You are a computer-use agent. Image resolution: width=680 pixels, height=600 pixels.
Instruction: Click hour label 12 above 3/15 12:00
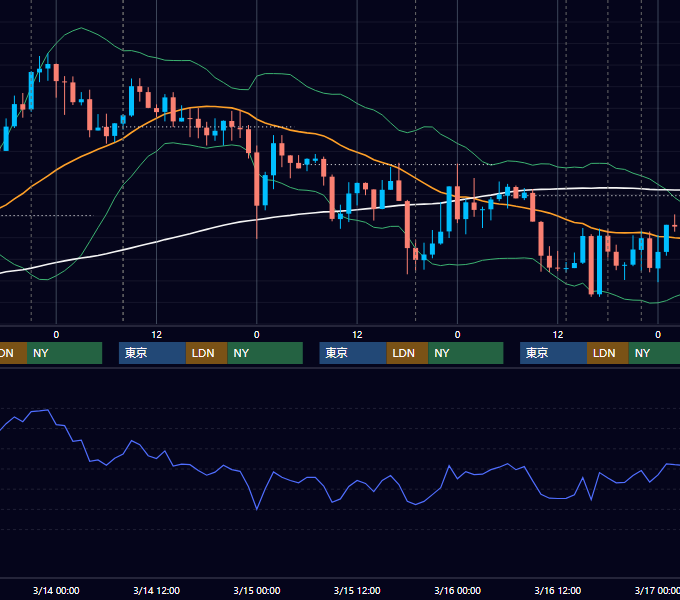point(357,335)
